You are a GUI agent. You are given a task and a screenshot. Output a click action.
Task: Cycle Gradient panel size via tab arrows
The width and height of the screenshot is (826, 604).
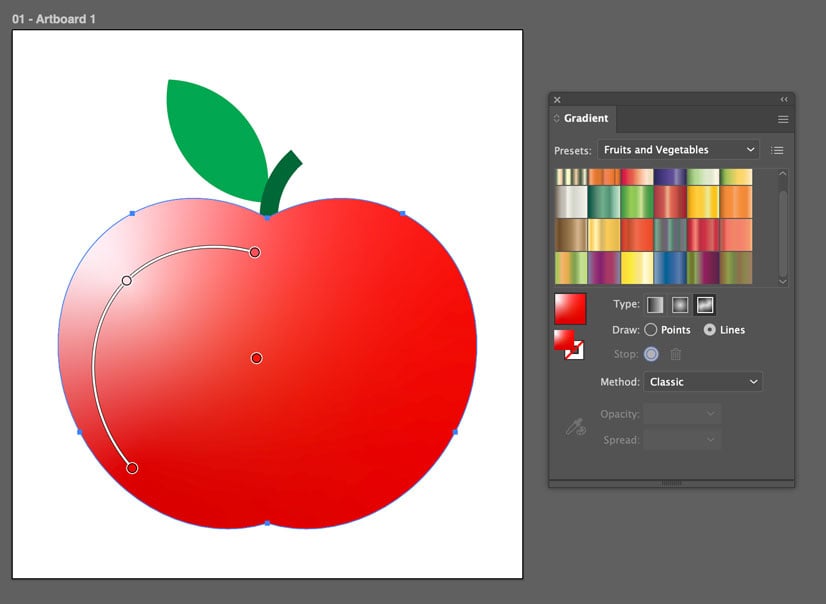[x=557, y=118]
